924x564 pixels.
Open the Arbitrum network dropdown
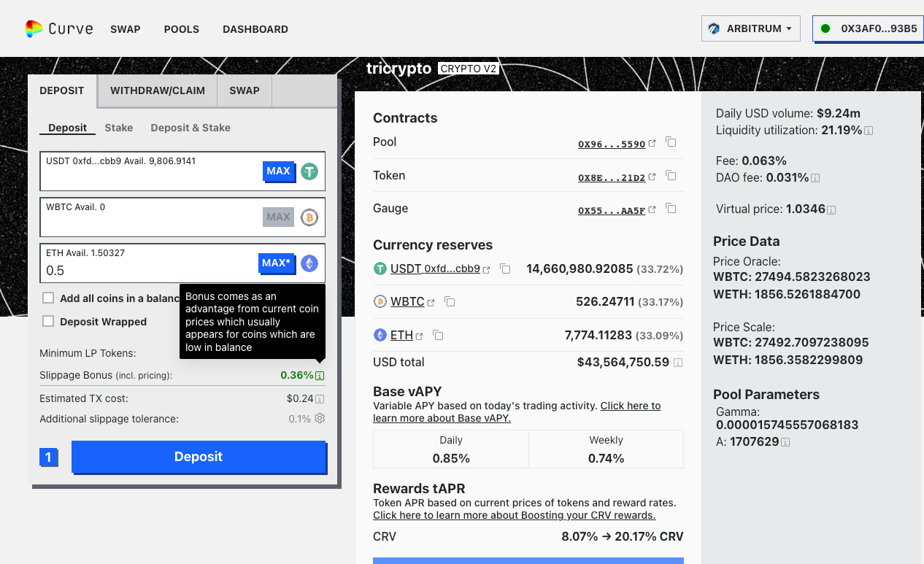[x=751, y=28]
